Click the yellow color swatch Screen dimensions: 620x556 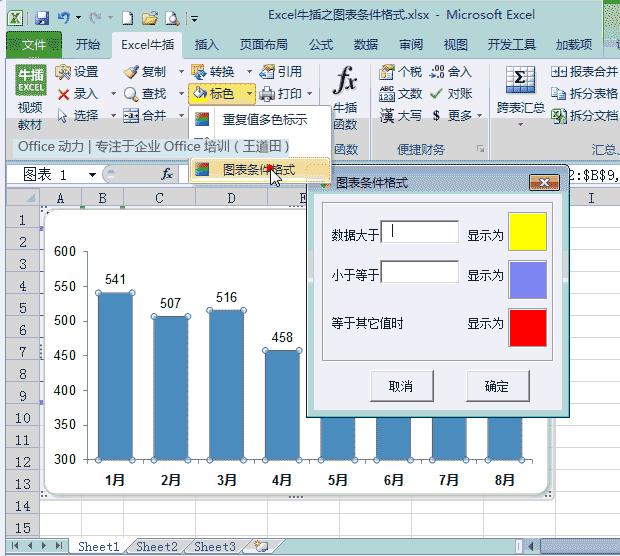pyautogui.click(x=527, y=232)
